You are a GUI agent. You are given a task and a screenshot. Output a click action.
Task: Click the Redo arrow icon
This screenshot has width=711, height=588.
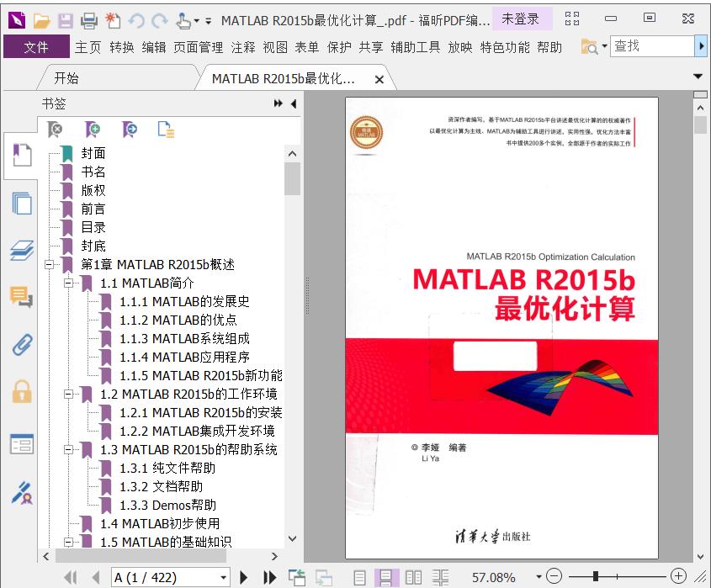tap(160, 20)
